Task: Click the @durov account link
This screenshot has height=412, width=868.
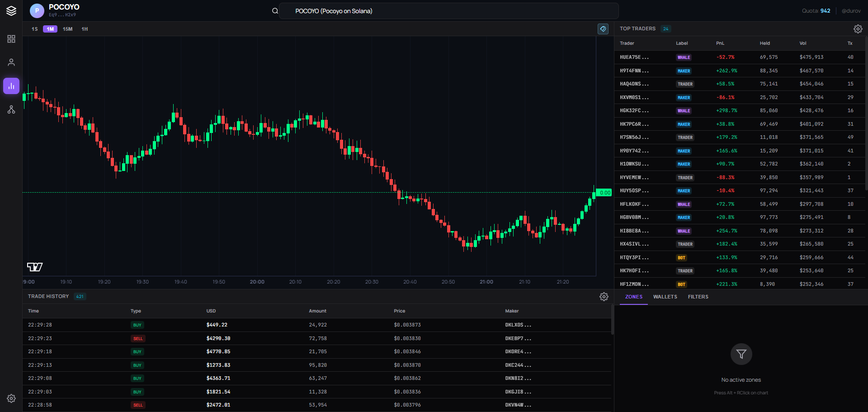Action: click(x=851, y=11)
